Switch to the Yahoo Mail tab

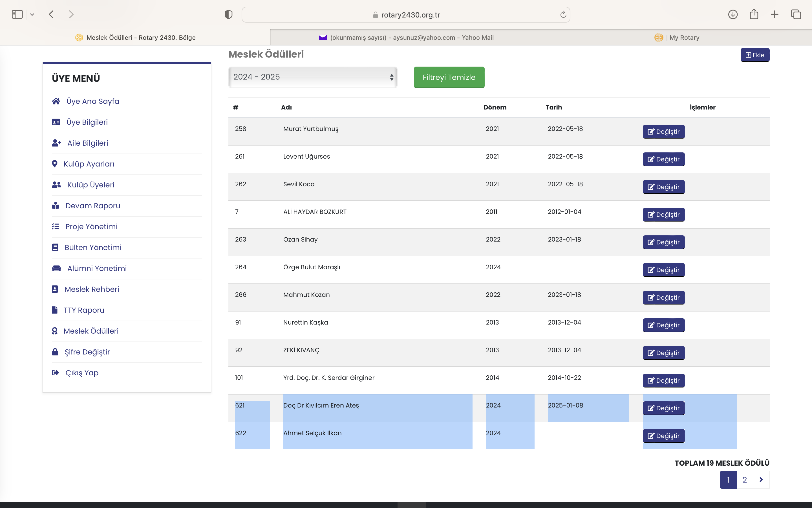click(x=406, y=38)
